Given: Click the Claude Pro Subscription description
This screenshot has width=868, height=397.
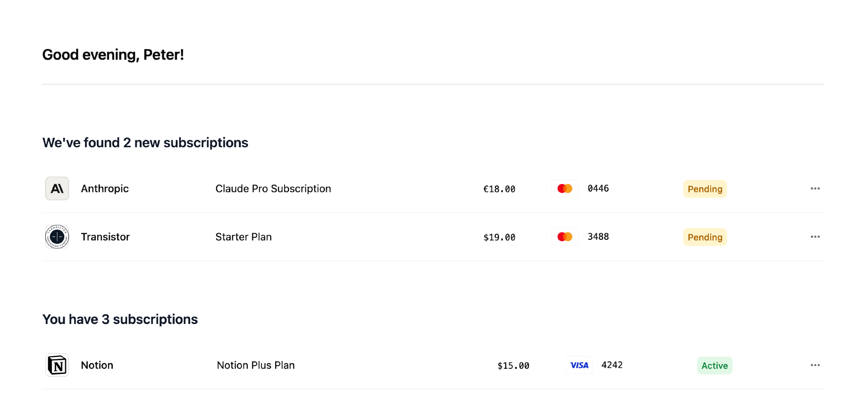Looking at the screenshot, I should coord(273,189).
